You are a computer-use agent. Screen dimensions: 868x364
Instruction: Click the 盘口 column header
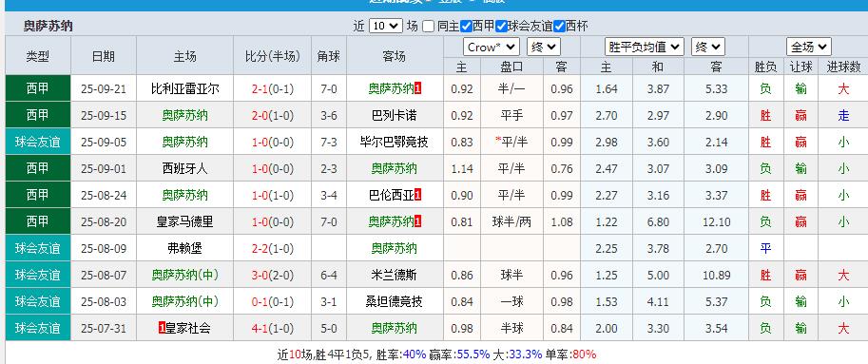pos(512,67)
